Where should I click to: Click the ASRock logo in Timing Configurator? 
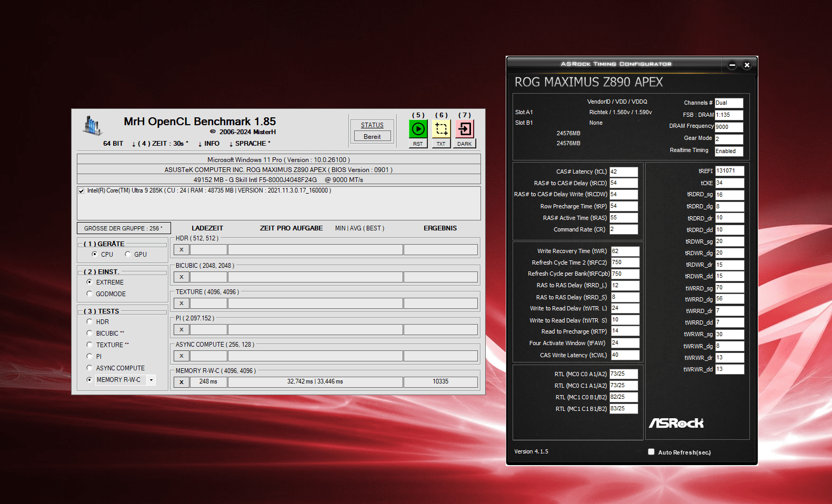tap(676, 423)
